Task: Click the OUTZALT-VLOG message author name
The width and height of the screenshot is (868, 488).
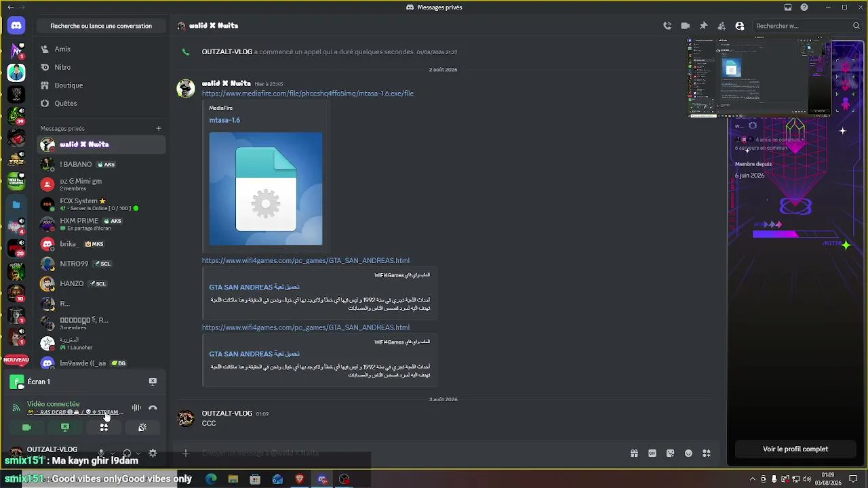Action: point(227,413)
